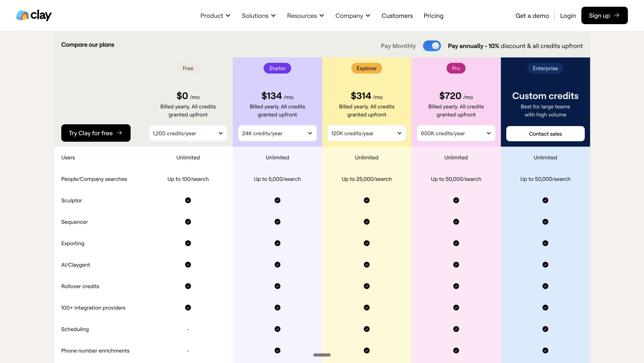Image resolution: width=644 pixels, height=363 pixels.
Task: Expand the Solutions navigation menu
Action: (258, 15)
